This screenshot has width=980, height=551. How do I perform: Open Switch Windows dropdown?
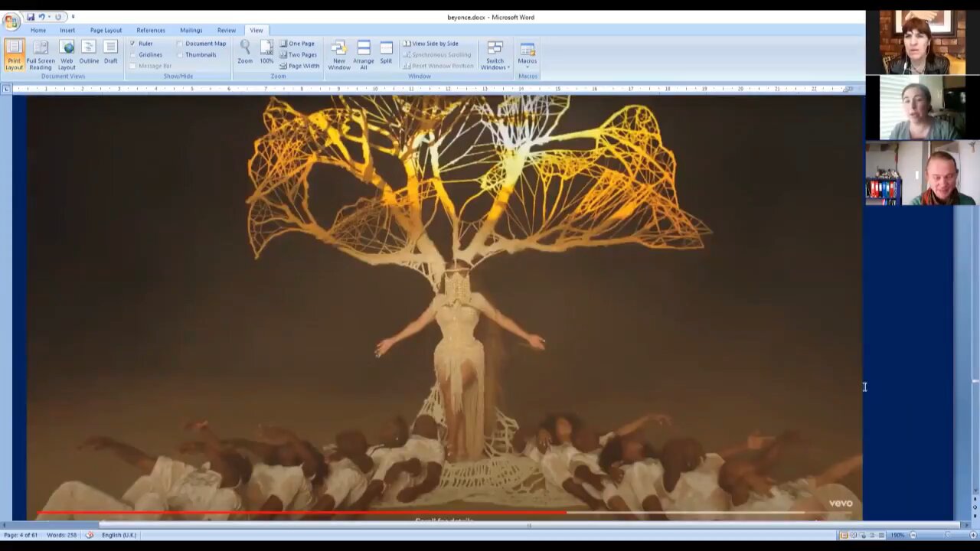[x=495, y=55]
